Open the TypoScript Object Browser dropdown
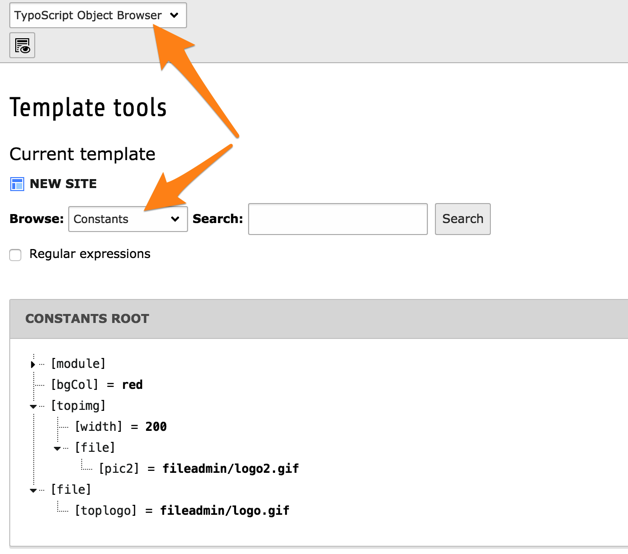Viewport: 628px width, 554px height. (x=98, y=15)
